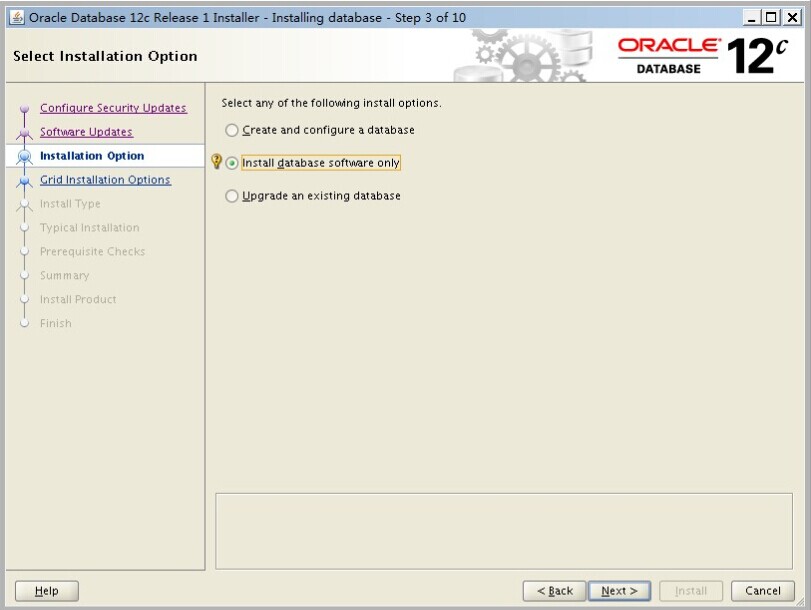This screenshot has height=610, width=811.
Task: Open installer Help
Action: pyautogui.click(x=47, y=591)
